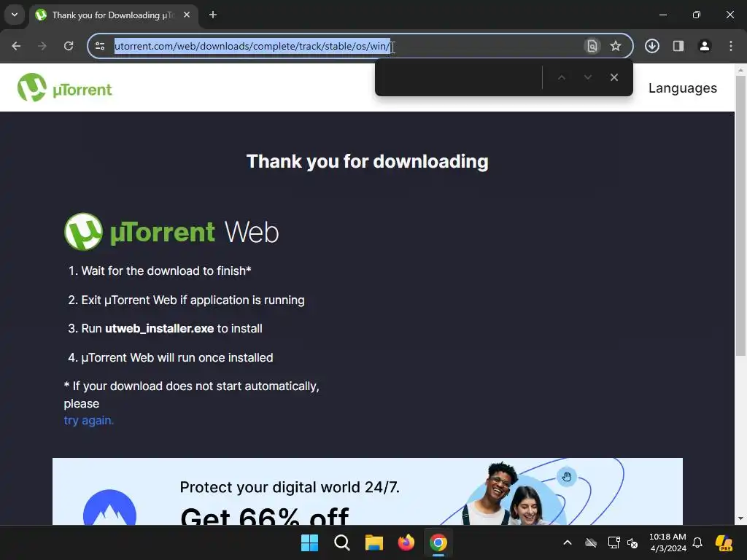Image resolution: width=747 pixels, height=560 pixels.
Task: Click the Thank you for downloading heading
Action: coord(368,161)
